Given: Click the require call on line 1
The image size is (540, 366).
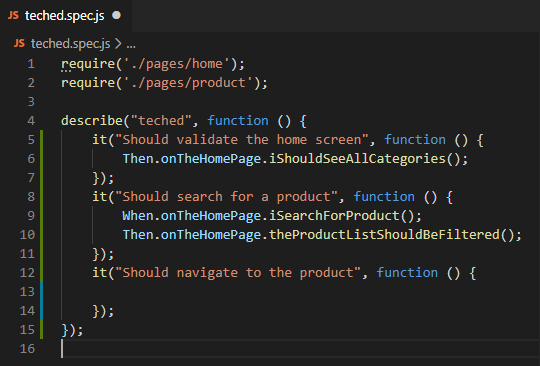Looking at the screenshot, I should pos(88,64).
